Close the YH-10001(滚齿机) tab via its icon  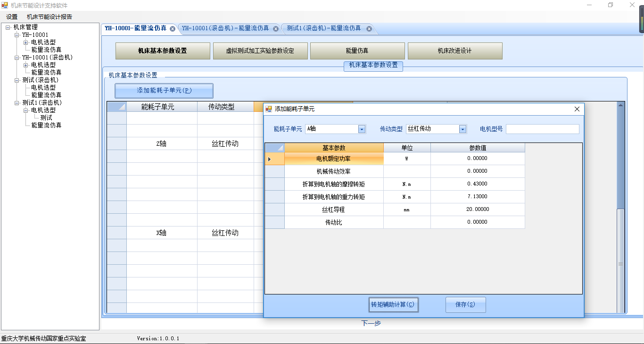(276, 29)
